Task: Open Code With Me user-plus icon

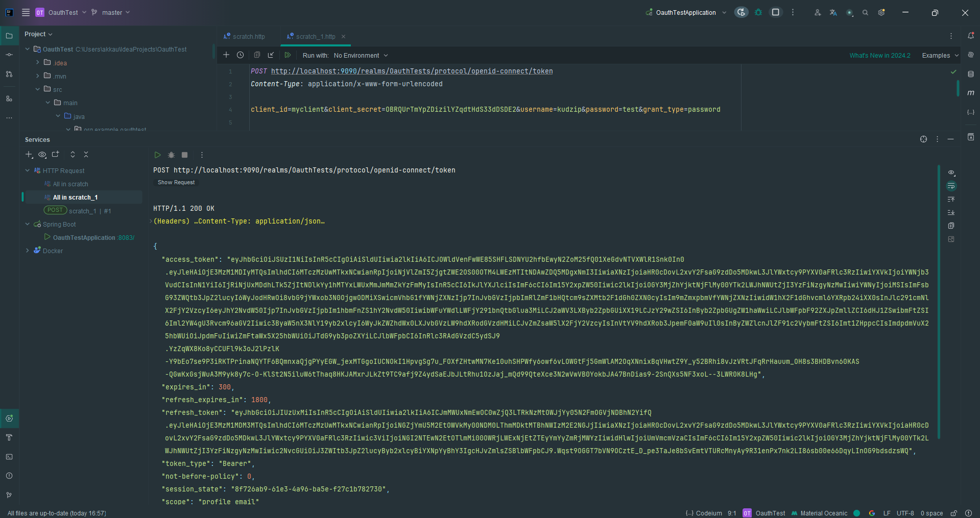Action: (818, 13)
